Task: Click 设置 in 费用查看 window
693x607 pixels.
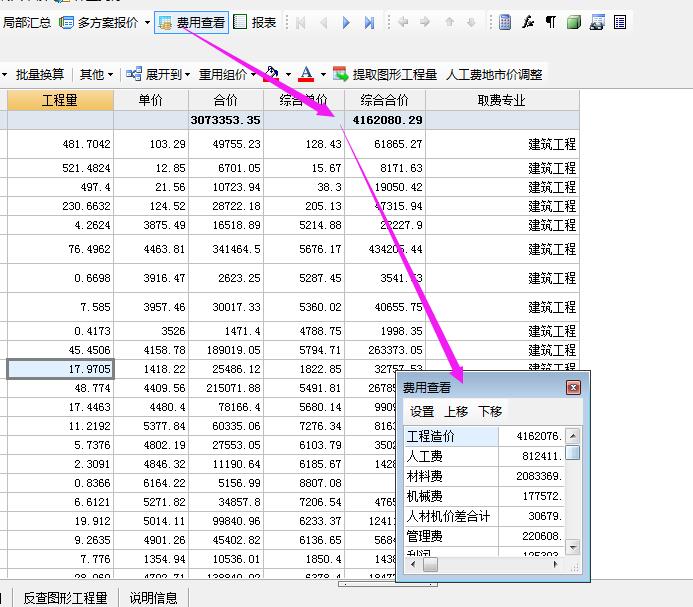Action: [422, 412]
